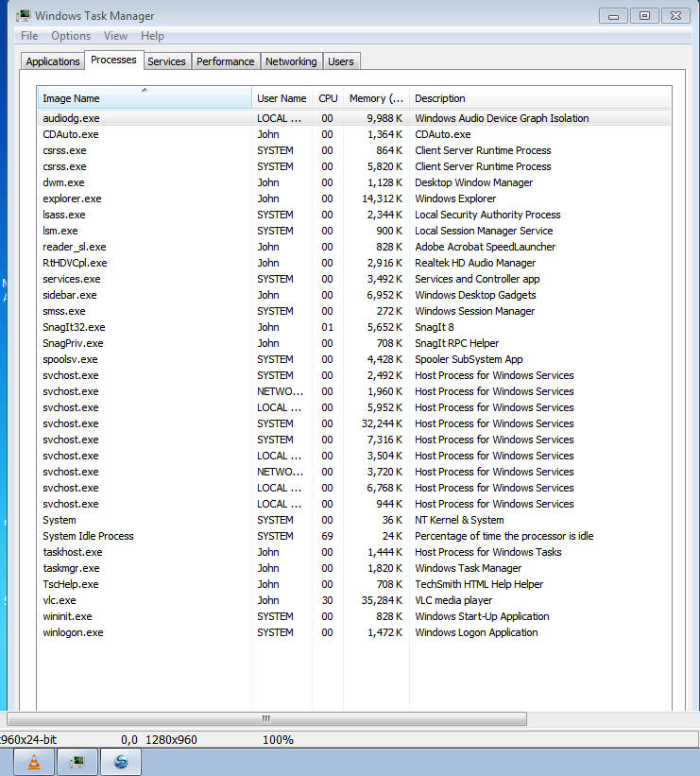Open the View menu
This screenshot has height=776, width=700.
click(115, 36)
